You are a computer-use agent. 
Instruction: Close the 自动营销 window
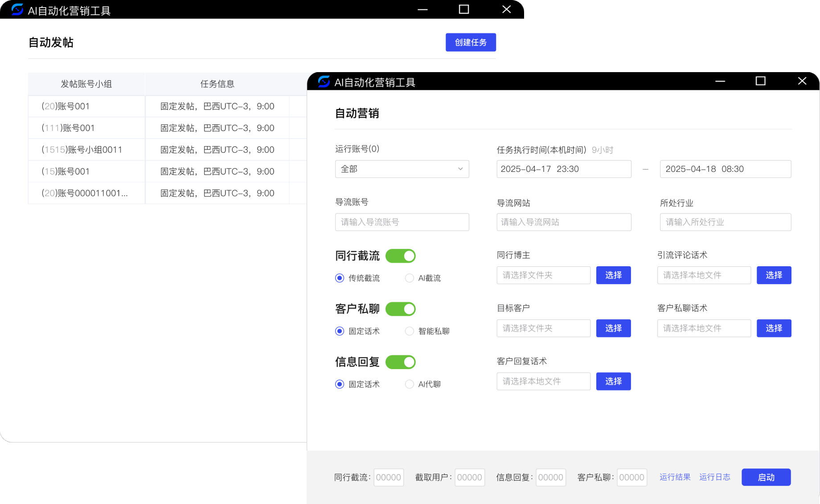[x=802, y=81]
